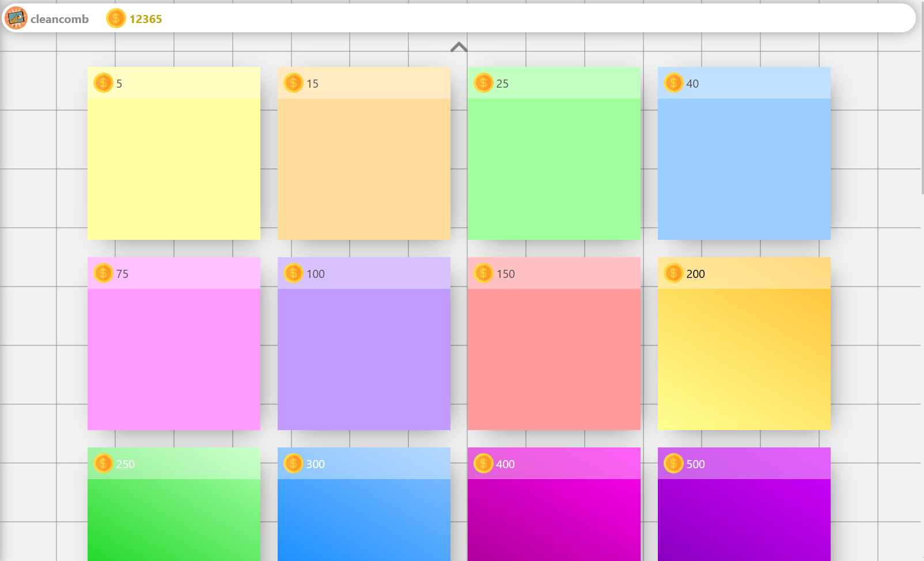Choose the pink sticky note body priced 75

[174, 359]
